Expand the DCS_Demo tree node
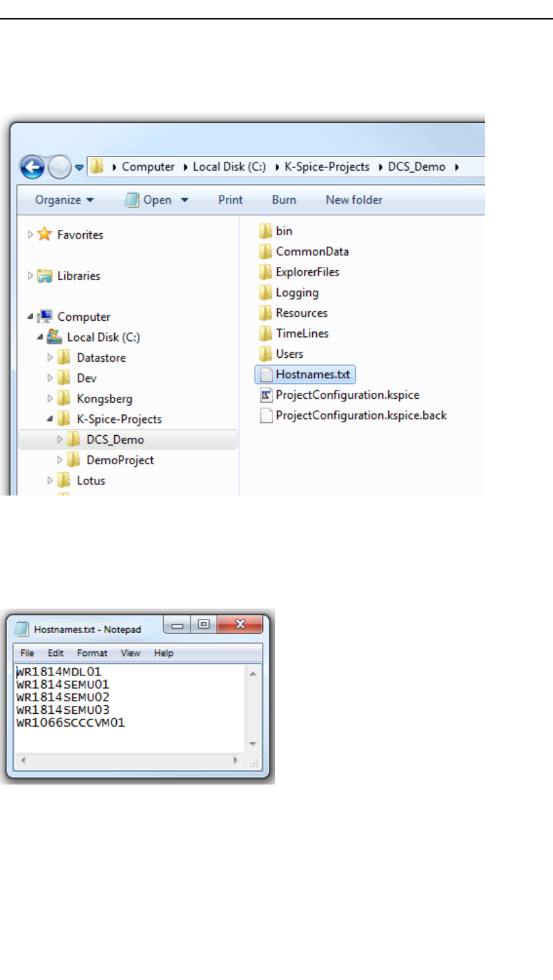Image resolution: width=553 pixels, height=980 pixels. [x=60, y=439]
